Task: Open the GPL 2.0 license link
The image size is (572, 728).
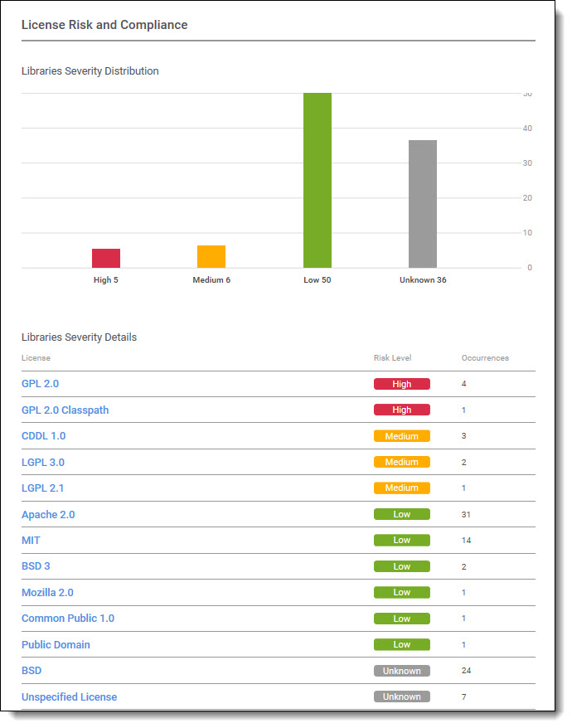Action: [x=40, y=384]
